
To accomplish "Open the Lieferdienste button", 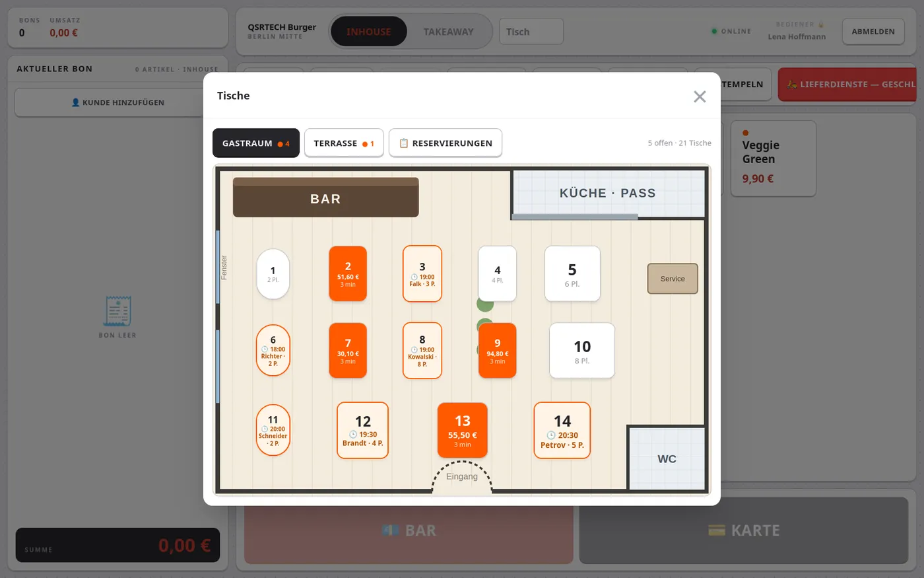I will 847,85.
